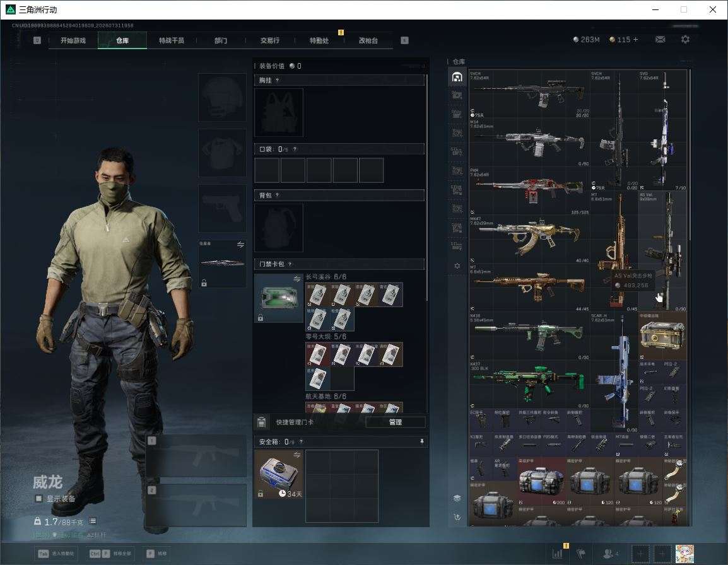Open the 开始游戏 tab
Screen dimensions: 728x565
(x=73, y=40)
